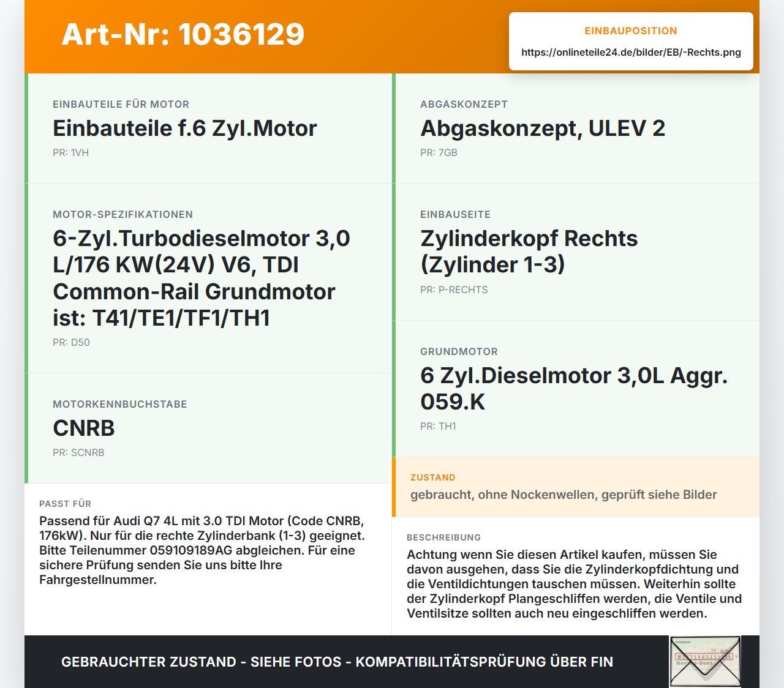Click the MOTOR-SPEZIFIKATIONEN label
This screenshot has width=784, height=688.
[123, 214]
